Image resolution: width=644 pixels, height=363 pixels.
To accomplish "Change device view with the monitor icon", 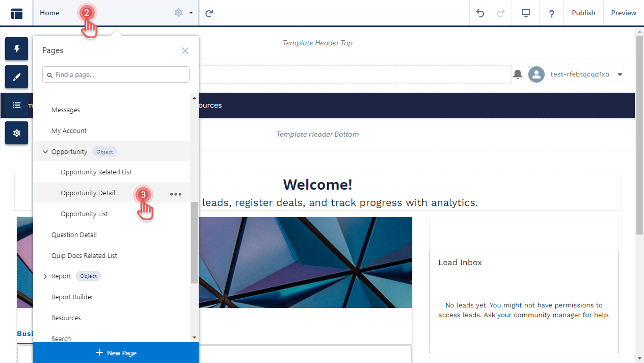I will [x=525, y=13].
